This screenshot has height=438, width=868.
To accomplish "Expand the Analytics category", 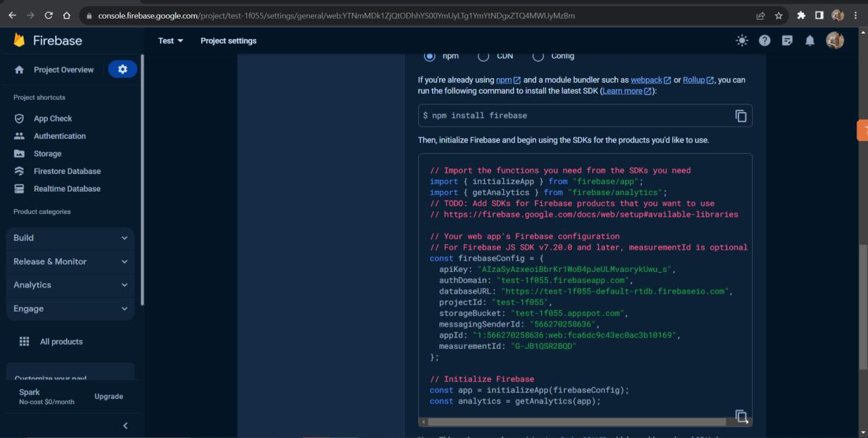I will (70, 285).
